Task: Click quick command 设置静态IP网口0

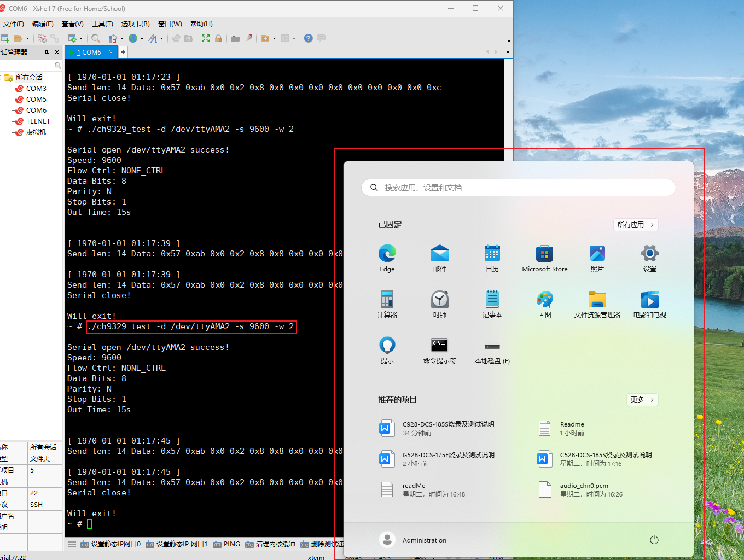Action: coord(111,544)
